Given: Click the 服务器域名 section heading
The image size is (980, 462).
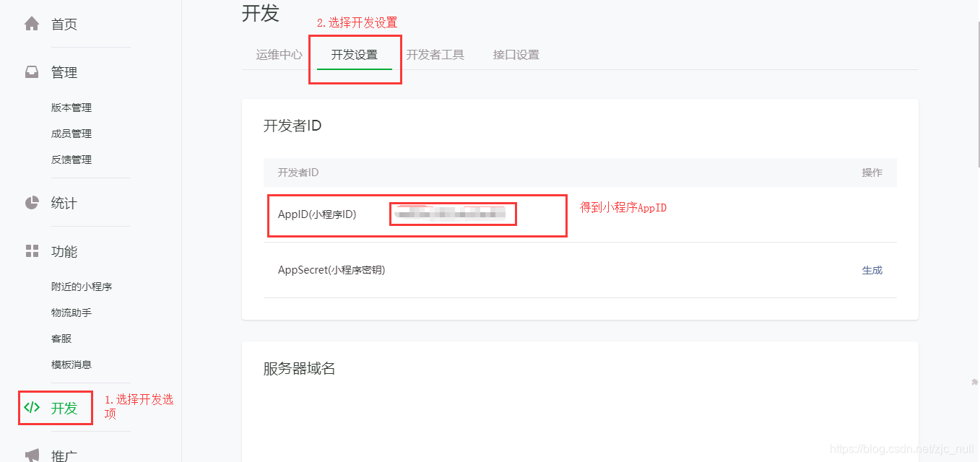Looking at the screenshot, I should pos(300,369).
